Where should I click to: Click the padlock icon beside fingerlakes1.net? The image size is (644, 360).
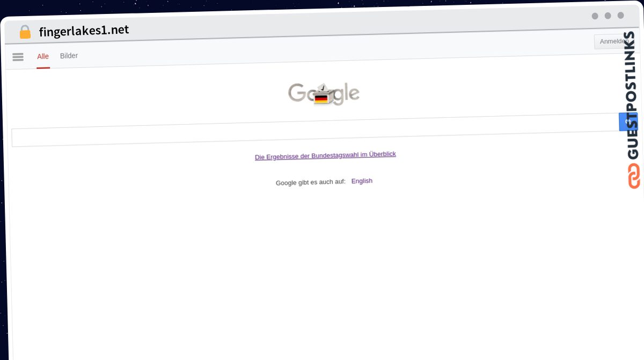click(x=25, y=32)
